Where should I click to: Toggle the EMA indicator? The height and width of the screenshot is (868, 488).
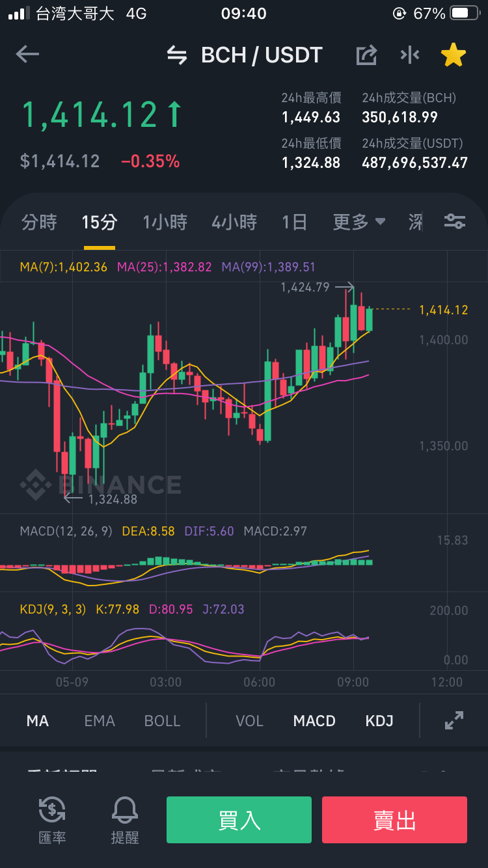pos(100,721)
